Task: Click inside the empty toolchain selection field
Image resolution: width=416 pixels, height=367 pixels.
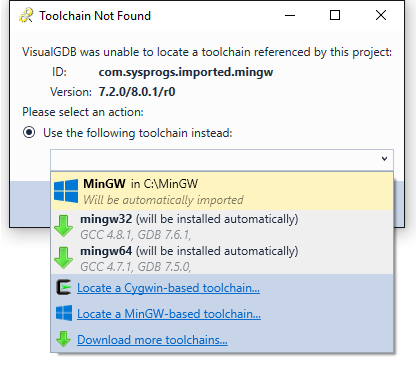Action: (222, 160)
